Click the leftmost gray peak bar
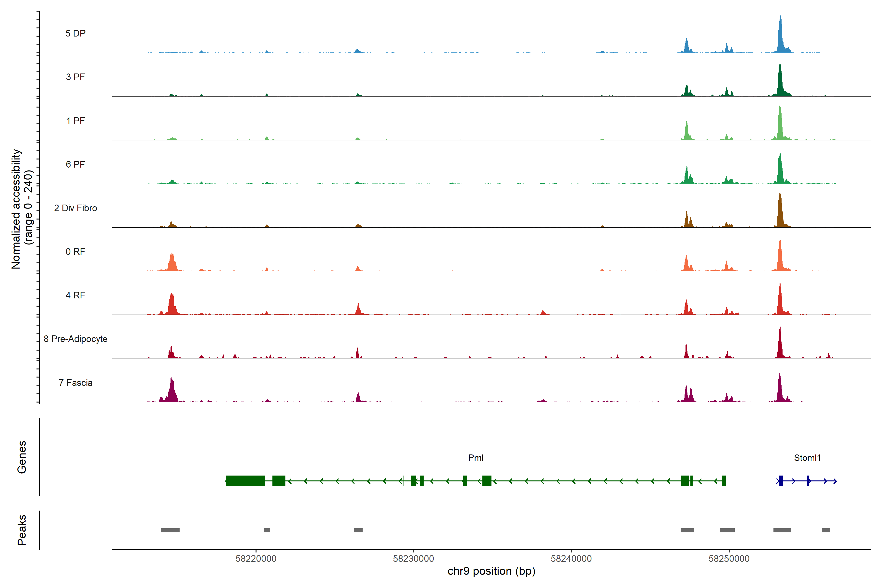Screen dimensions: 882x588 pos(170,530)
